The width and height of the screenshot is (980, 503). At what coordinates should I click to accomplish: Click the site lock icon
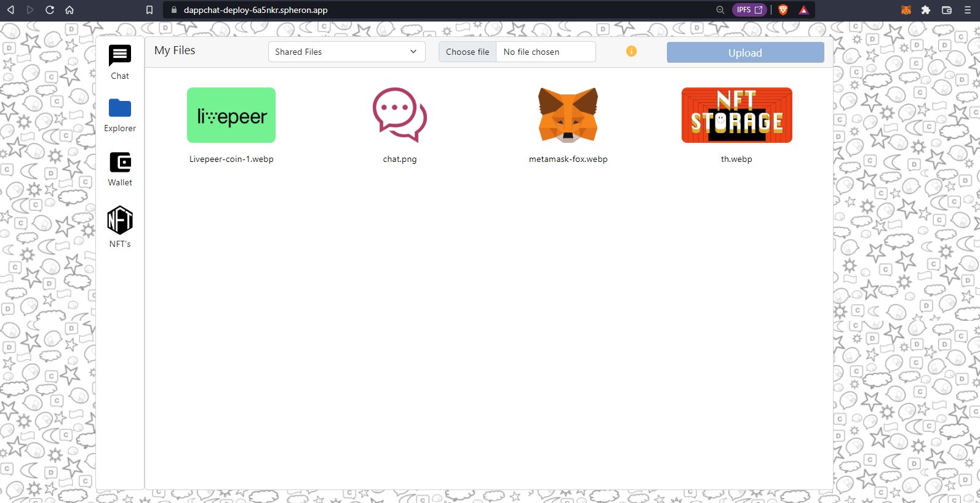(x=173, y=10)
